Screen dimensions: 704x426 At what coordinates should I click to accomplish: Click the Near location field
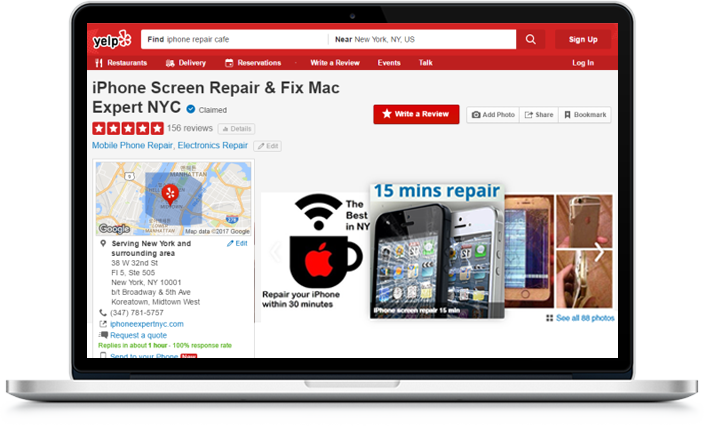tap(422, 40)
